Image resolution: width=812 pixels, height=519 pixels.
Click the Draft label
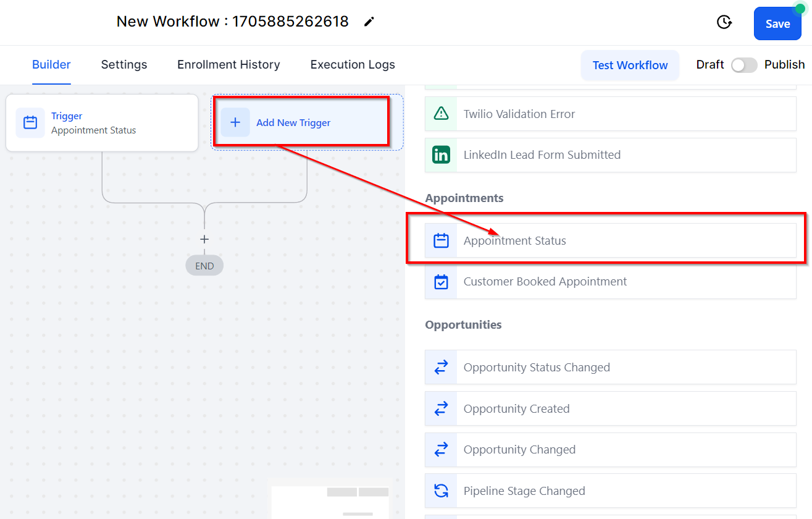tap(710, 64)
